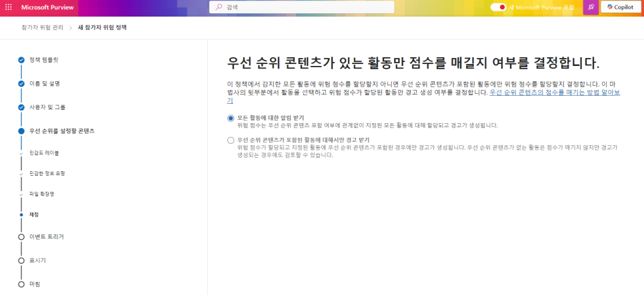Click the empty circle for 이벤트 트리거

21,237
